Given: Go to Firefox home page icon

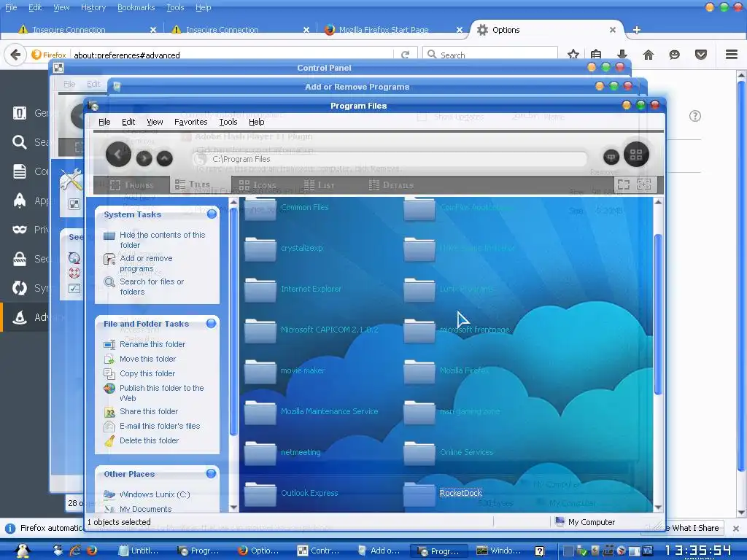Looking at the screenshot, I should click(x=648, y=55).
